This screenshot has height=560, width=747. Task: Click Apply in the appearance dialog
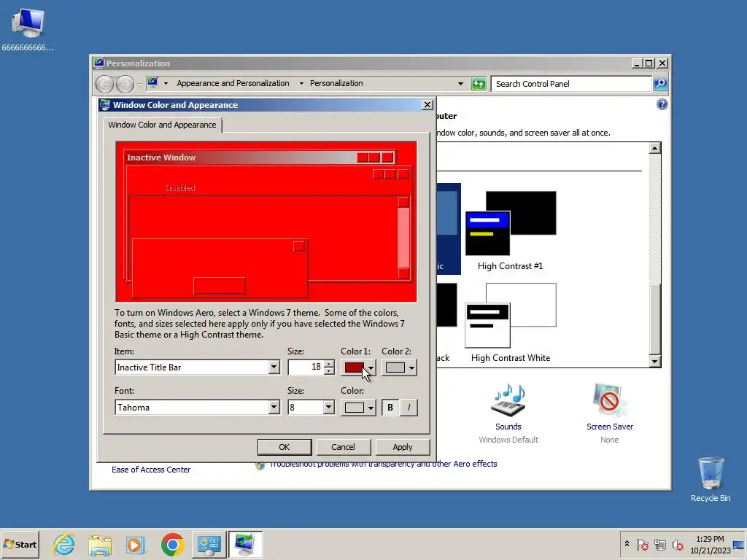[403, 447]
